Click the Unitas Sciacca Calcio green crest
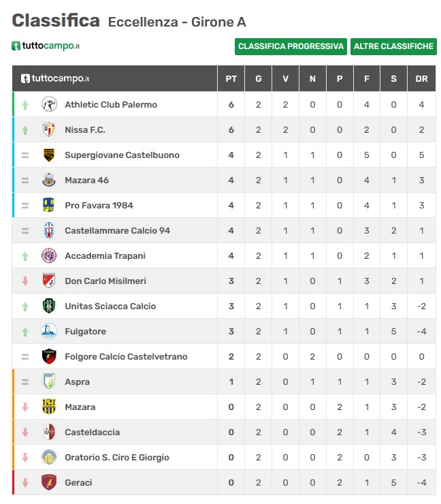 click(x=49, y=306)
